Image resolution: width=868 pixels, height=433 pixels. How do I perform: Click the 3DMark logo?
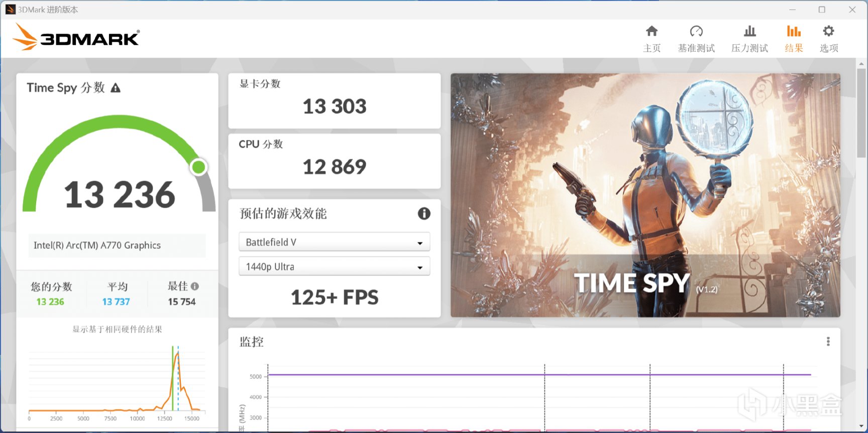(x=76, y=37)
